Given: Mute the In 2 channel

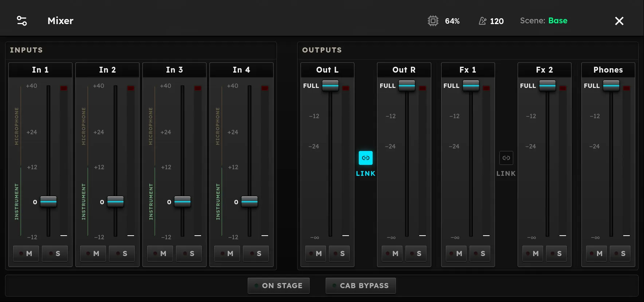Looking at the screenshot, I should click(x=93, y=253).
